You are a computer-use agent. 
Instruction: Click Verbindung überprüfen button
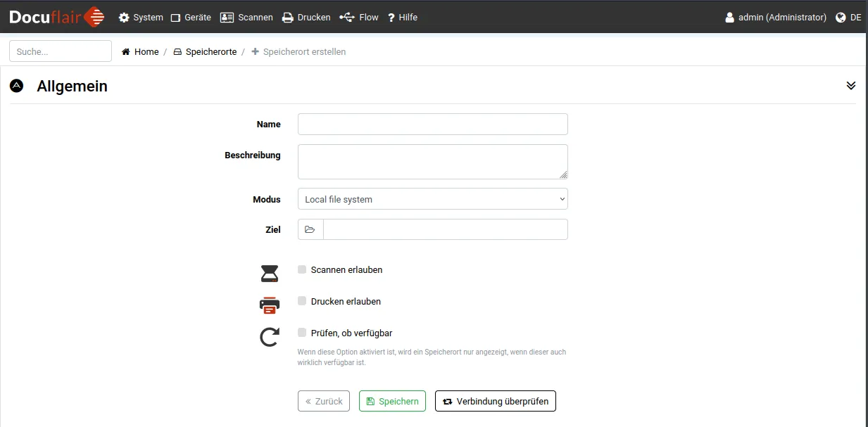pyautogui.click(x=496, y=401)
